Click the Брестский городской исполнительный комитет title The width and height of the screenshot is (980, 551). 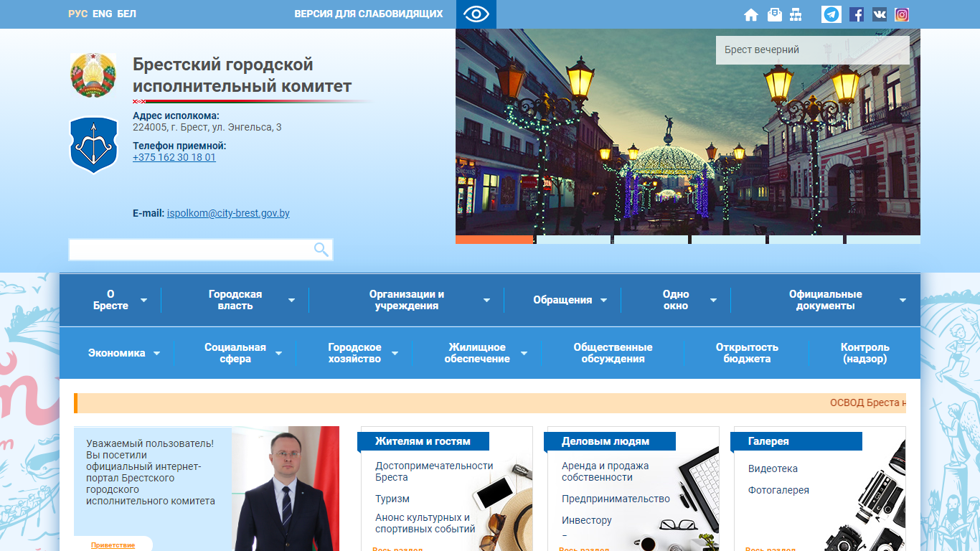(242, 75)
